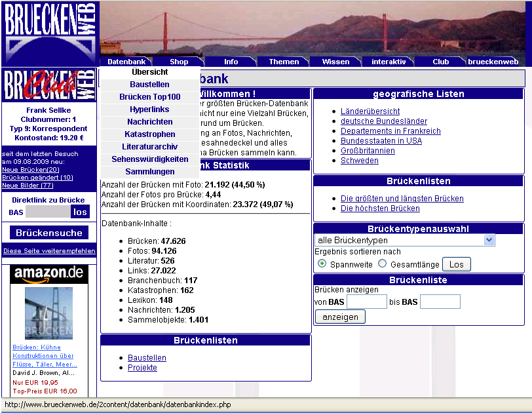The height and width of the screenshot is (413, 532).
Task: Click 'Nur EUR 19,95' price text
Action: [35, 382]
